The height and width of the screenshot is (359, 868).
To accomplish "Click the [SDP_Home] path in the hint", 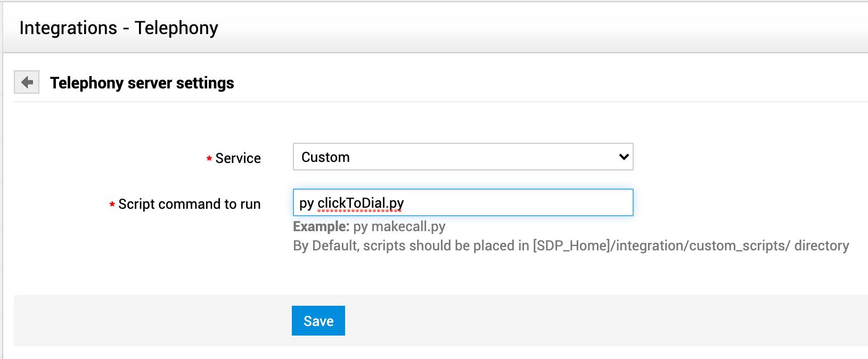I will [x=571, y=246].
